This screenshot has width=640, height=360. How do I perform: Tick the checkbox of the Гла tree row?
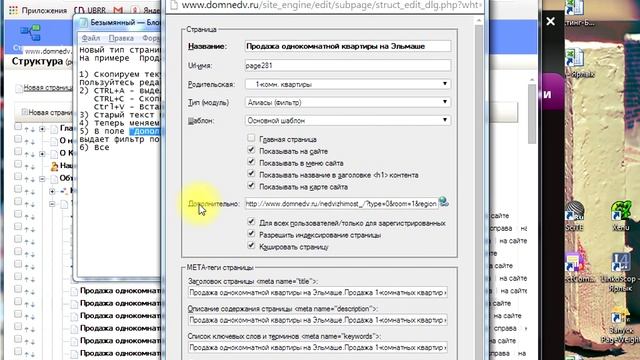pos(18,127)
